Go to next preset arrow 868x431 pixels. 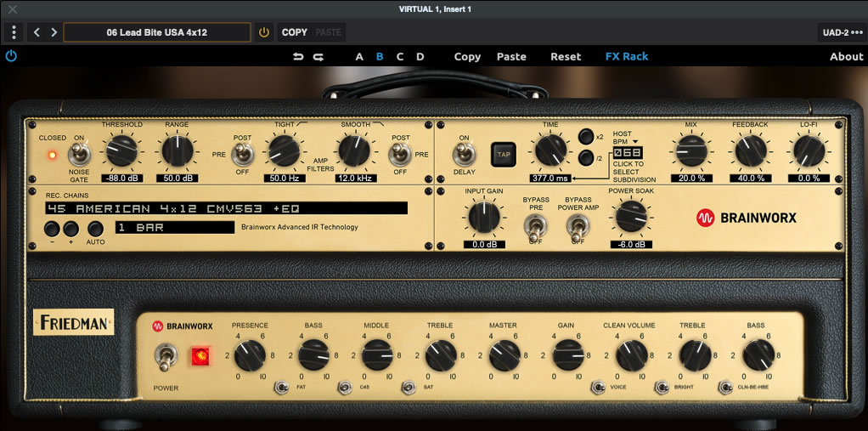pyautogui.click(x=54, y=32)
